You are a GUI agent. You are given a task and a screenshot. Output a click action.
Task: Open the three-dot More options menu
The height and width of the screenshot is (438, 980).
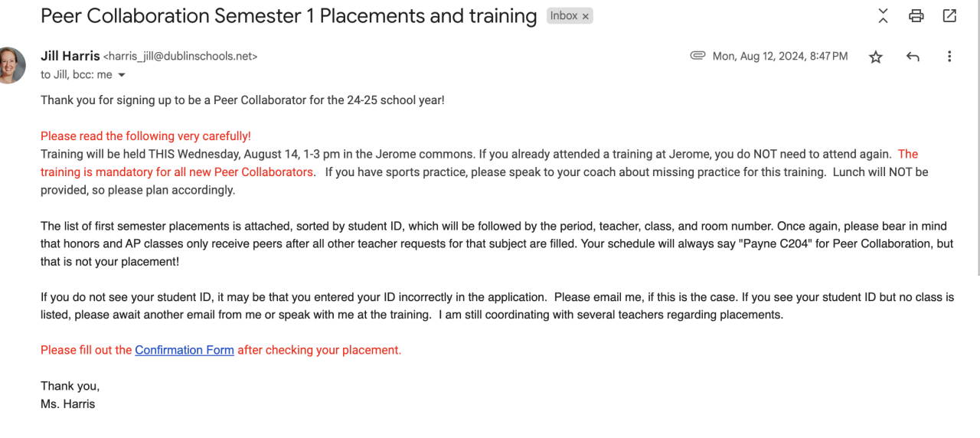949,57
